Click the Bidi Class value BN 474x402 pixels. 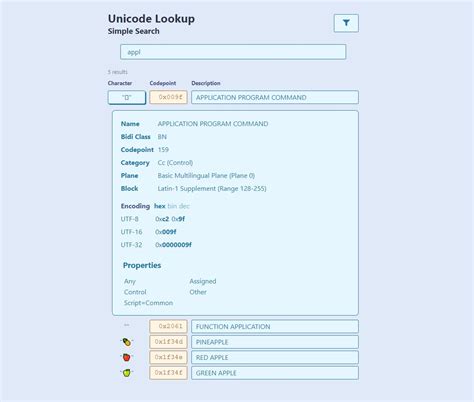pos(162,137)
